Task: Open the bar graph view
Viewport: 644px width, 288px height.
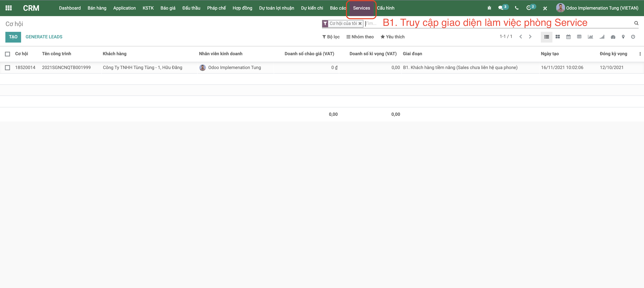Action: click(x=590, y=37)
